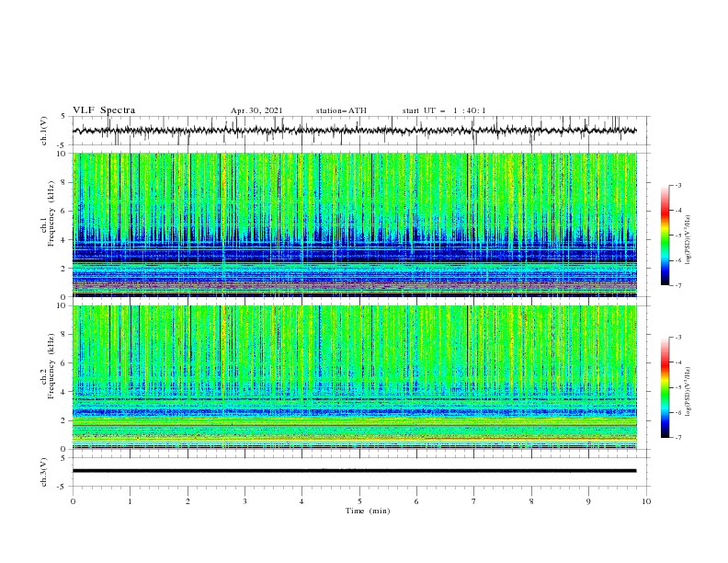Viewport: 728px width, 563px height.
Task: Click the '3' tick on time axis
Action: (x=245, y=501)
